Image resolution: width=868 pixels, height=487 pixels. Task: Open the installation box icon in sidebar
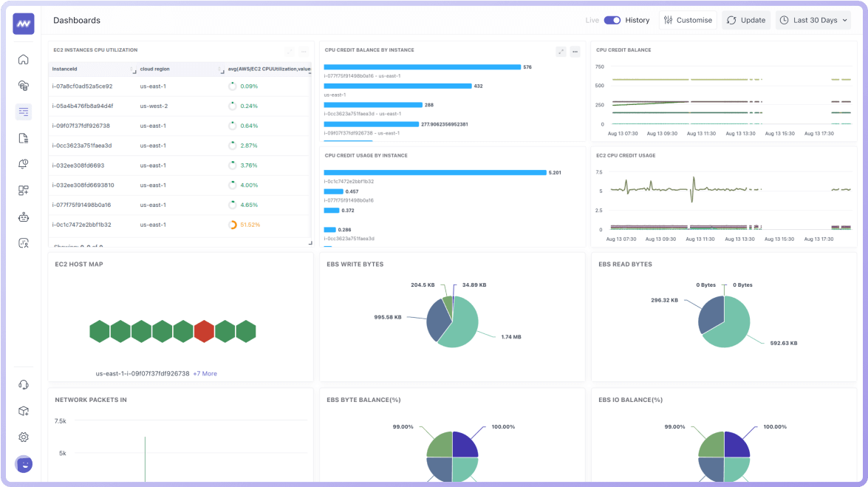[x=23, y=411]
